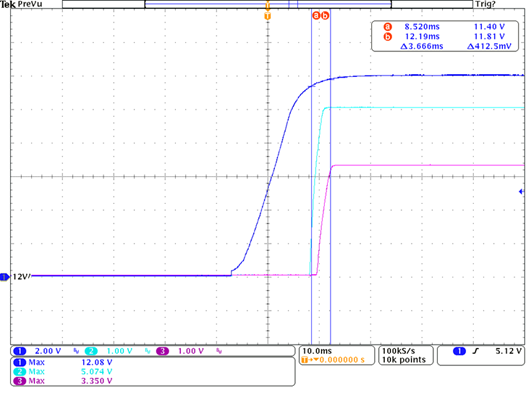Select channel 3 badge showing 1.00 V
Viewport: 526px width, 396px height.
162,351
